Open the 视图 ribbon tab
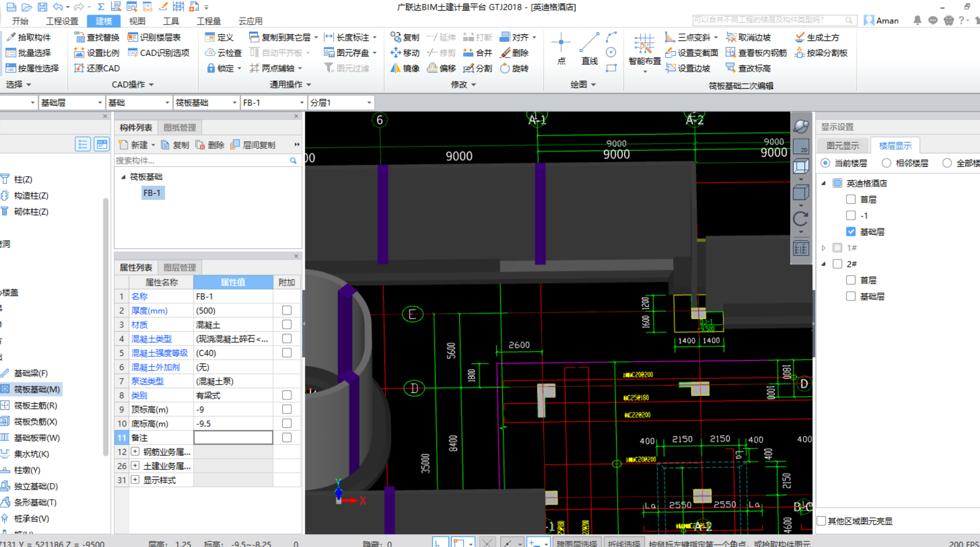Screen dimensions: 980x547 coord(137,21)
